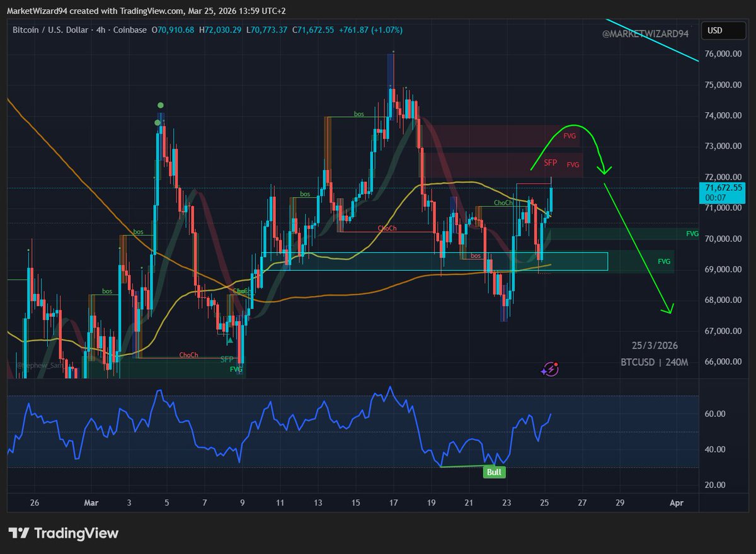Image resolution: width=756 pixels, height=554 pixels.
Task: Select FVG label under the green SFP
Action: pyautogui.click(x=236, y=370)
